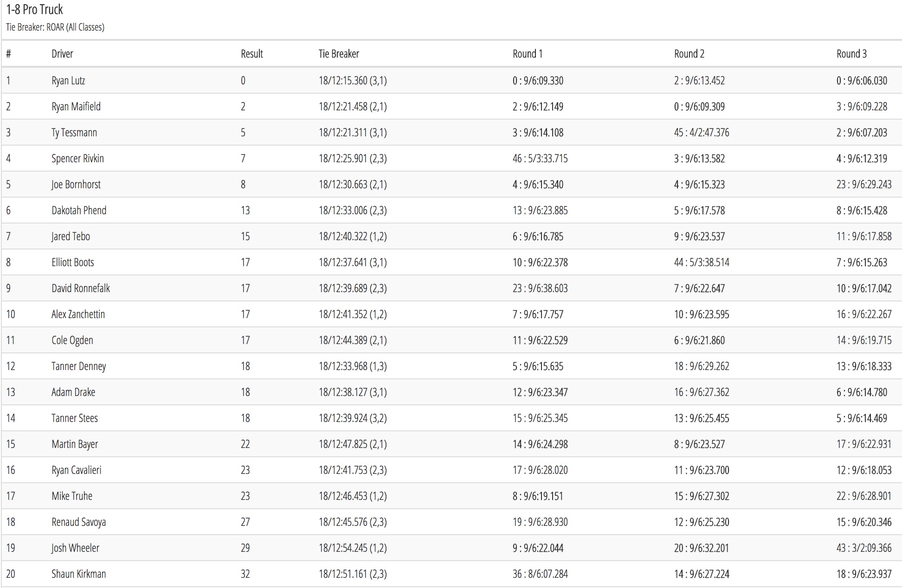The width and height of the screenshot is (902, 588).
Task: Click the 'Result' column header
Action: click(x=252, y=54)
